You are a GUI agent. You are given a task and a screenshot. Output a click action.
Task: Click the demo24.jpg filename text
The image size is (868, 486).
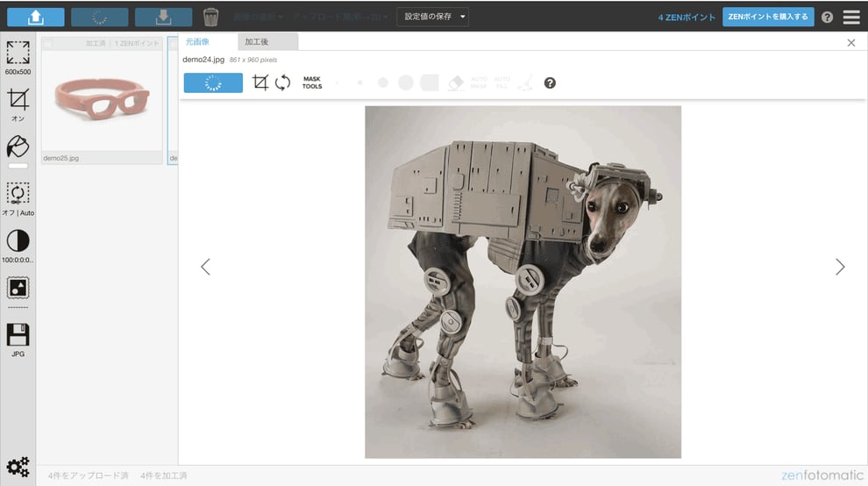[203, 60]
